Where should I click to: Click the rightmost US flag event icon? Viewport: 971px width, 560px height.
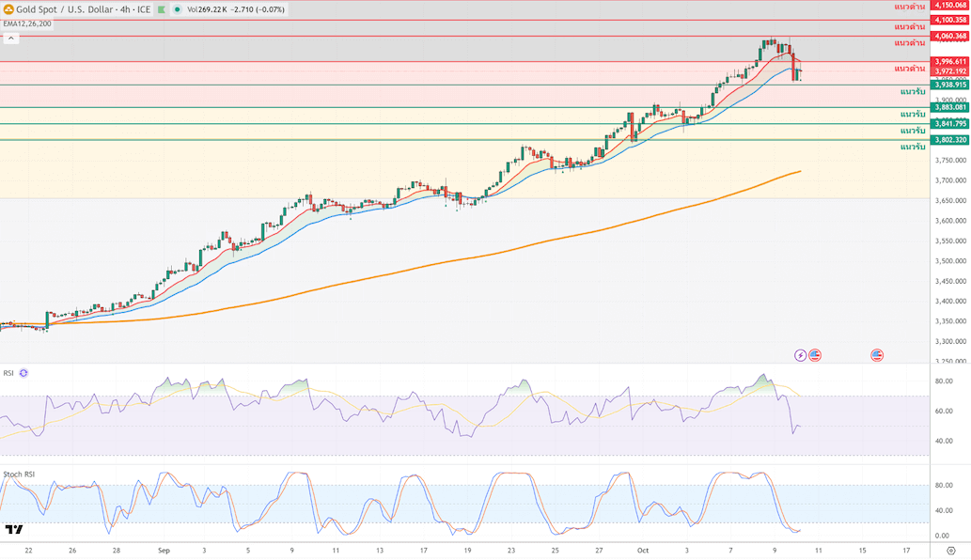(877, 355)
